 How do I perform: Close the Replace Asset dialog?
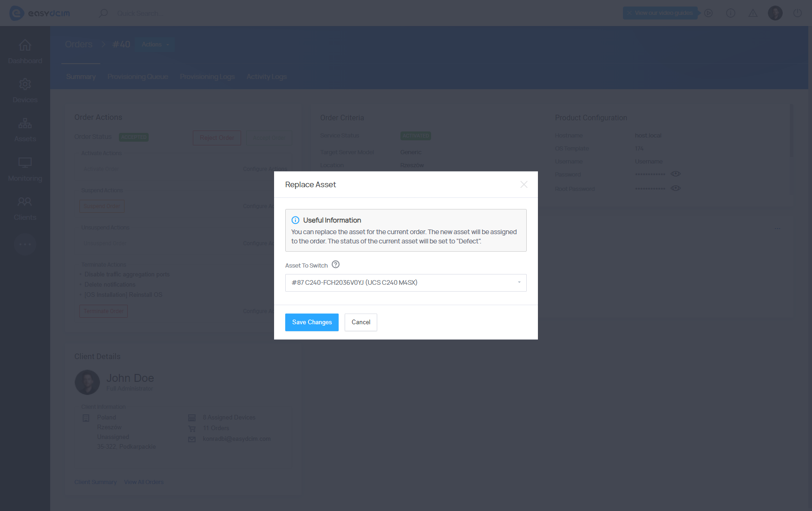coord(524,184)
